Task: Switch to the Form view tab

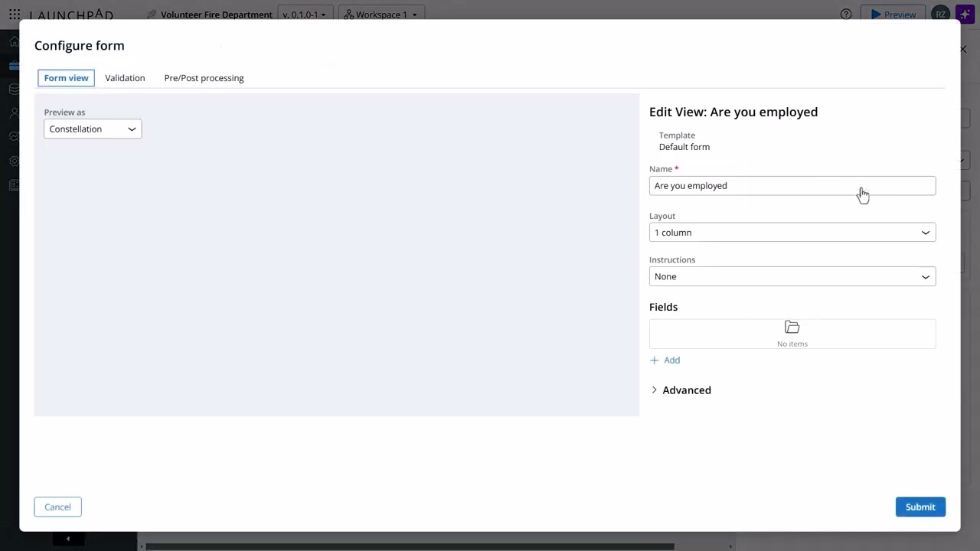Action: pos(66,78)
